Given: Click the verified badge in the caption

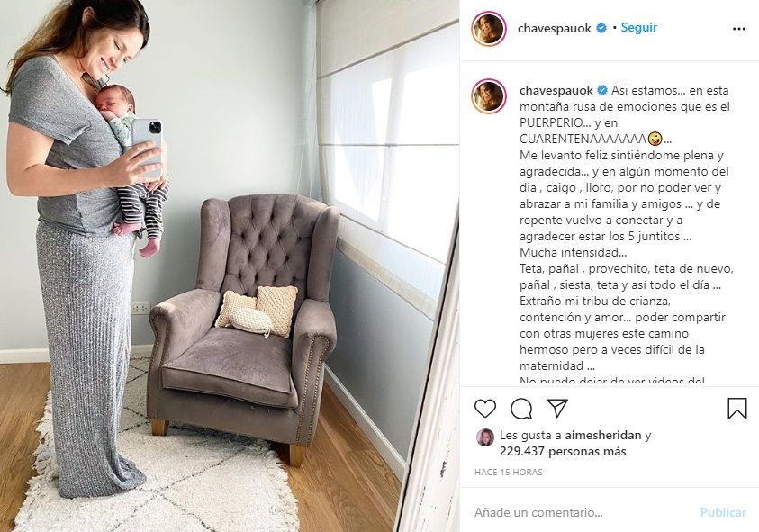Looking at the screenshot, I should click(x=602, y=90).
